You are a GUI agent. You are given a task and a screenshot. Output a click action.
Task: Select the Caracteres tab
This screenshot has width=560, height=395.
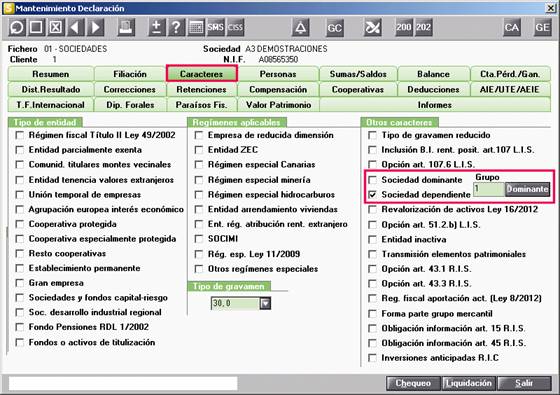(x=201, y=74)
